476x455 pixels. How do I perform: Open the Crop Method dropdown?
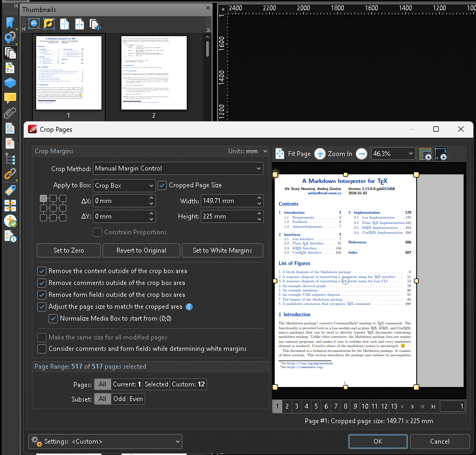tap(178, 168)
